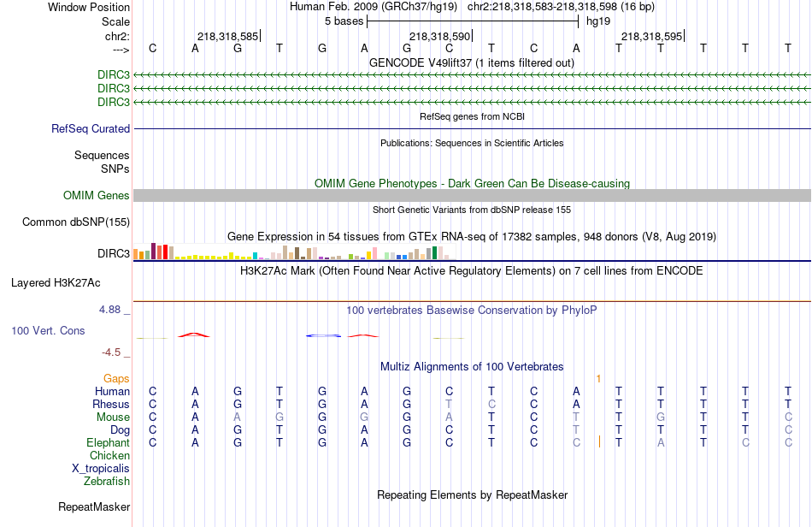Click the SNPs track label
812x527 pixels.
tap(115, 169)
